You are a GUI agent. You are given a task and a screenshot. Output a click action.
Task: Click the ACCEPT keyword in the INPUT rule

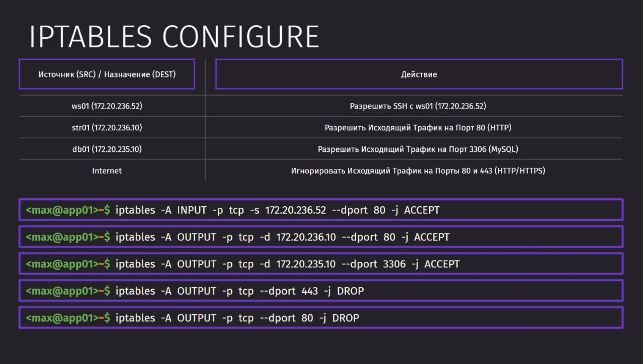[x=421, y=210]
